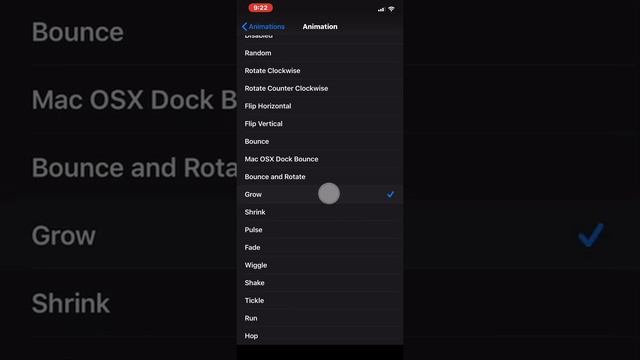640x360 pixels.
Task: Pick Rotate Counter Clockwise
Action: click(x=320, y=88)
